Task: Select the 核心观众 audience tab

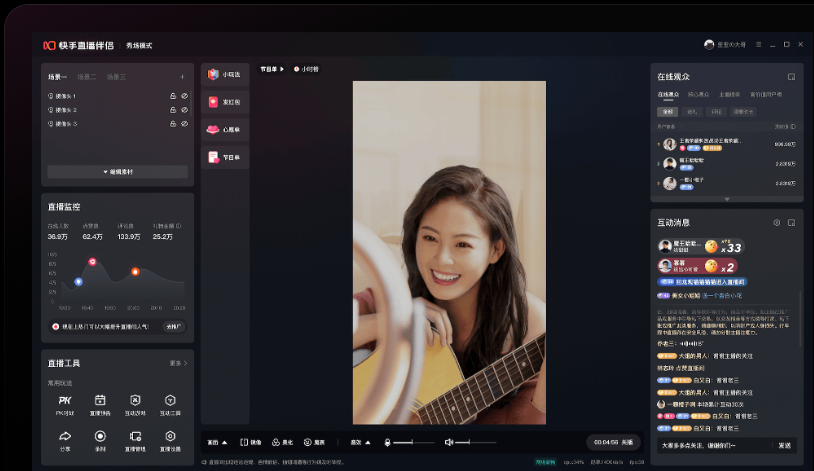Action: (x=698, y=95)
